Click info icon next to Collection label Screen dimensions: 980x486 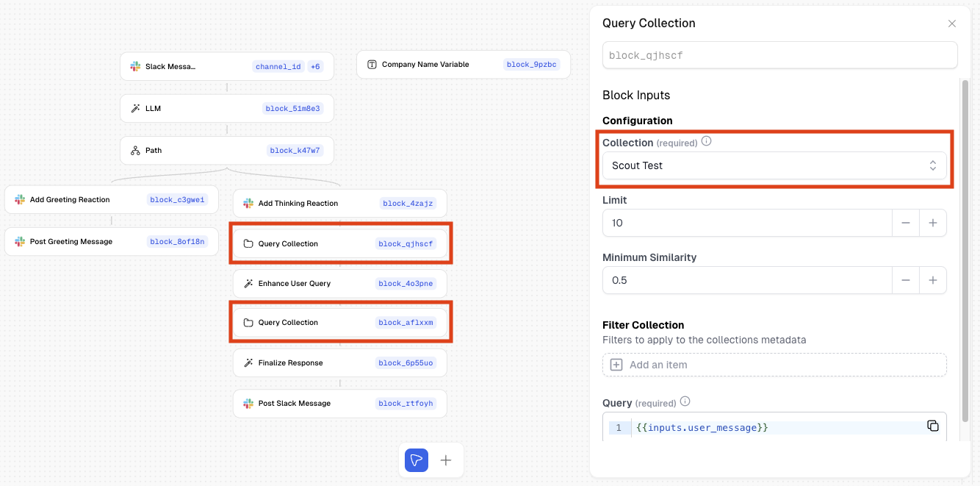point(706,141)
